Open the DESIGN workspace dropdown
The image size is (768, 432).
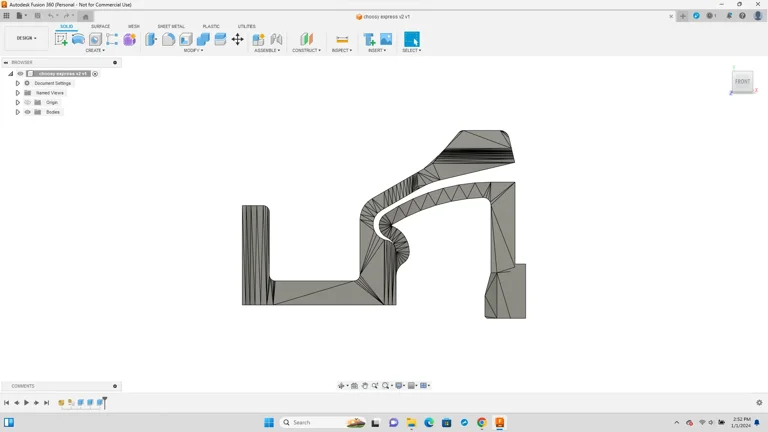(x=26, y=38)
